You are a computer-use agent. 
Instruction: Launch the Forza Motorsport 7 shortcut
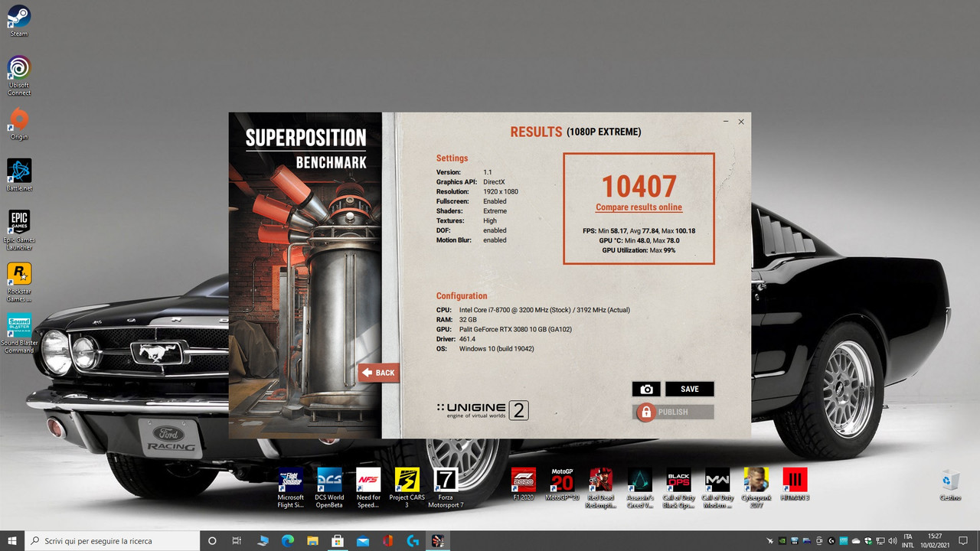point(446,488)
